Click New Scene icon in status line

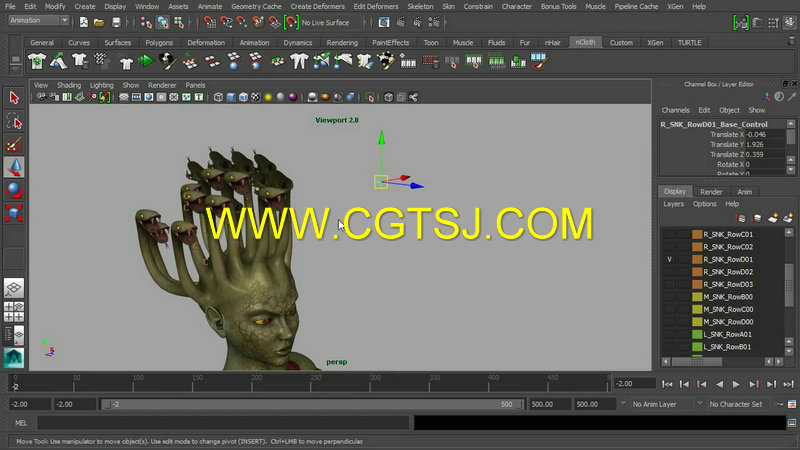[83, 22]
